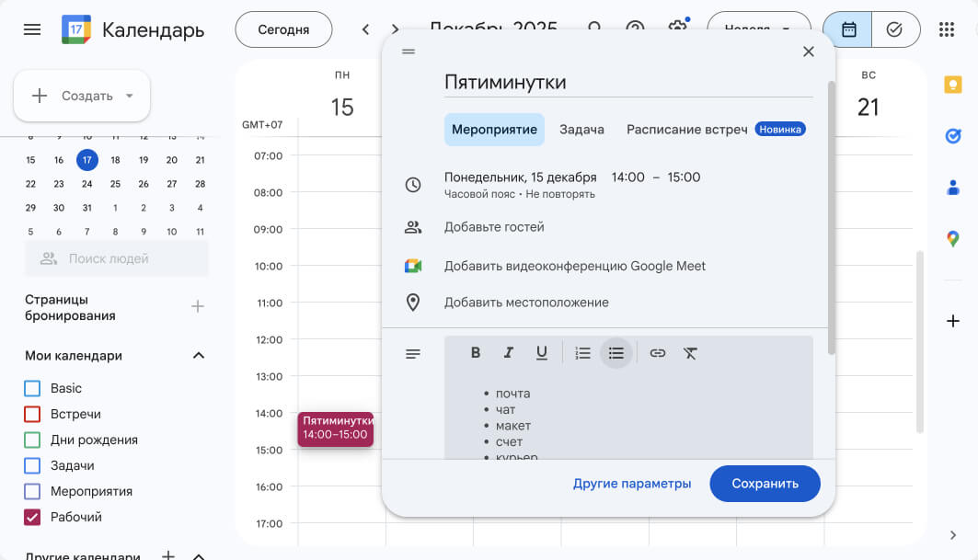Hide the Рабочий calendar

(32, 517)
